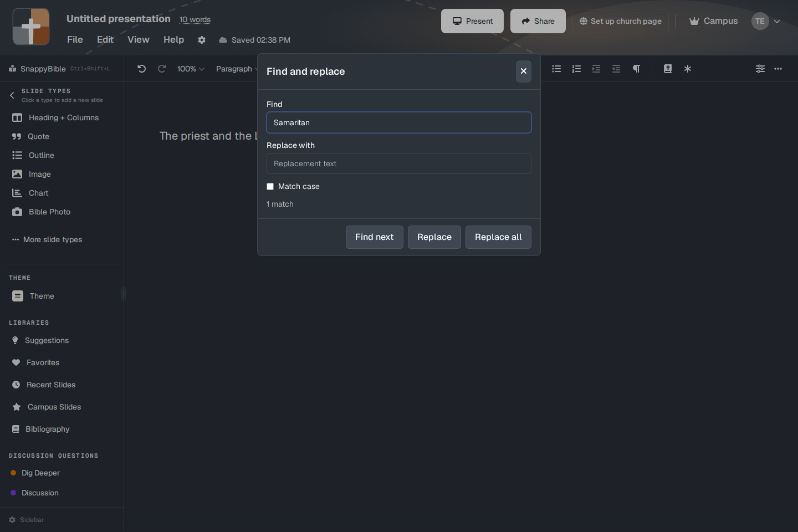Add a Heading + Columns slide

[55, 117]
